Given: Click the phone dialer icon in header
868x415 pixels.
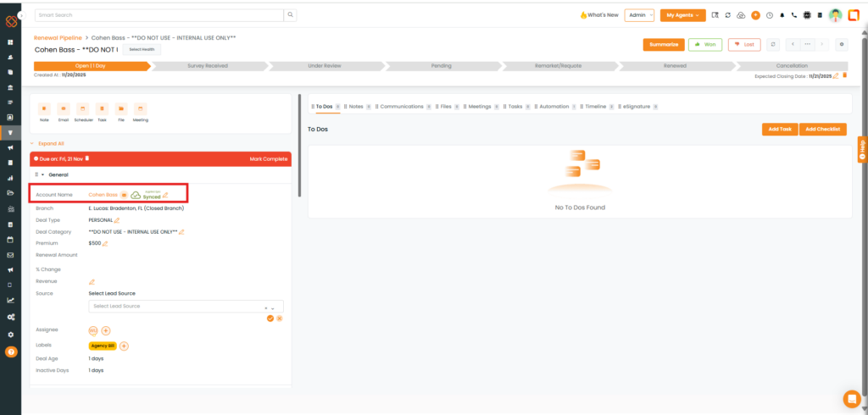Looking at the screenshot, I should pyautogui.click(x=793, y=15).
